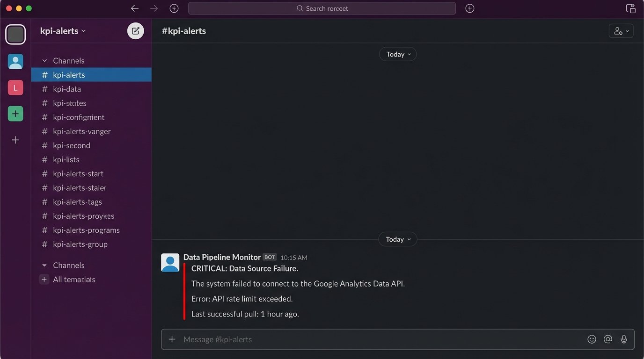The height and width of the screenshot is (359, 644).
Task: Open the members dropdown in channel header
Action: 621,31
